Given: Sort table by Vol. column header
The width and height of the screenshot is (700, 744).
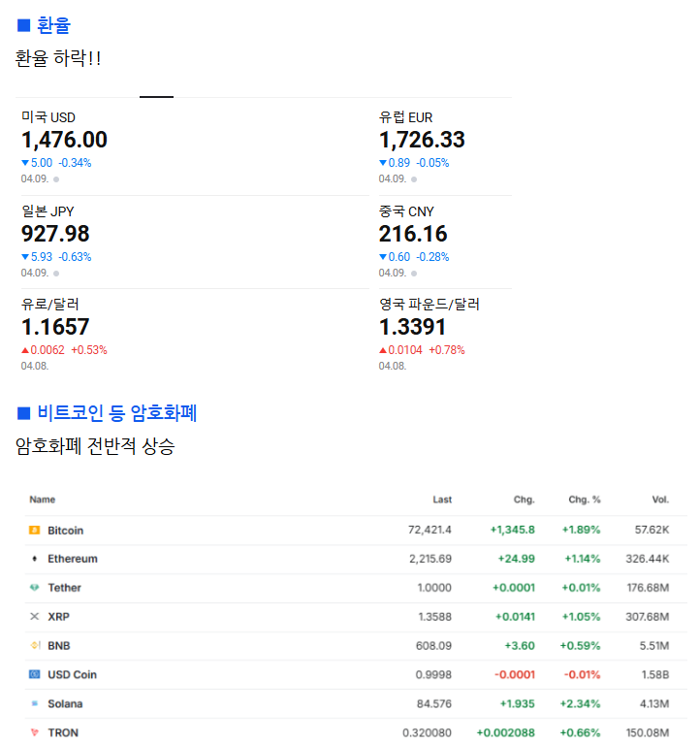Looking at the screenshot, I should pyautogui.click(x=660, y=500).
